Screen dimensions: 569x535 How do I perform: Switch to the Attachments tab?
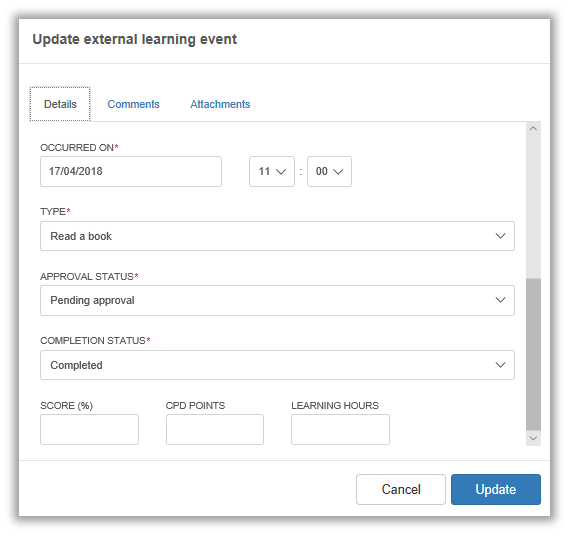click(220, 104)
